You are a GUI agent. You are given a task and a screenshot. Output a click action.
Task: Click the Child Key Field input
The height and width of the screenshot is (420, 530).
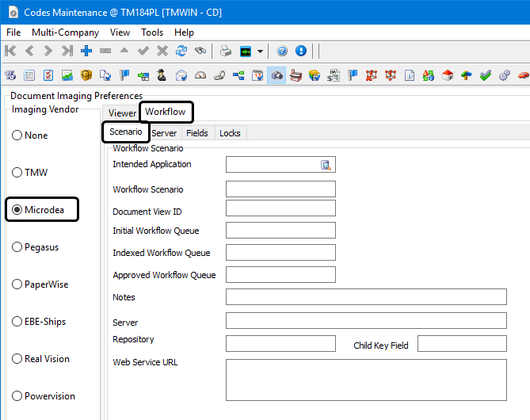[x=462, y=343]
